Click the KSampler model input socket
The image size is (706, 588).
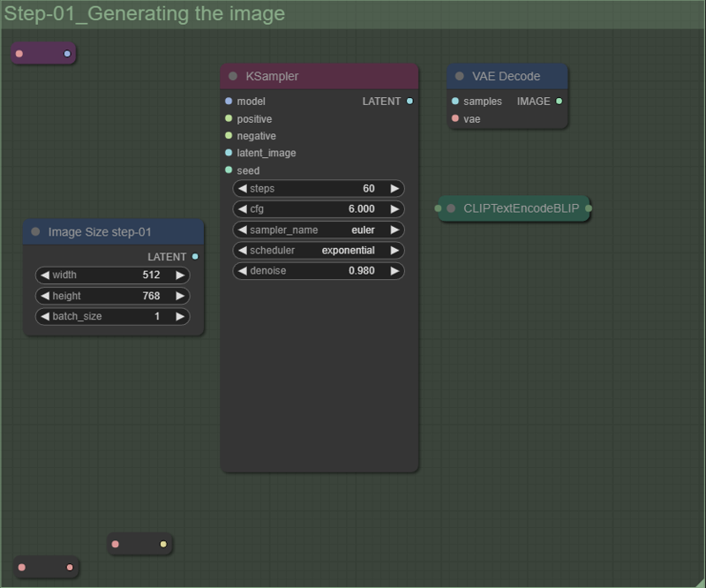point(229,101)
